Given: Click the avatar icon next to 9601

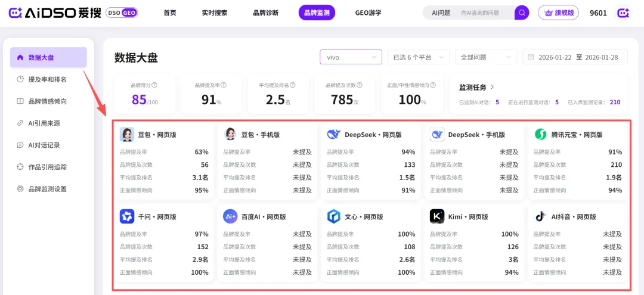Looking at the screenshot, I should click(623, 13).
